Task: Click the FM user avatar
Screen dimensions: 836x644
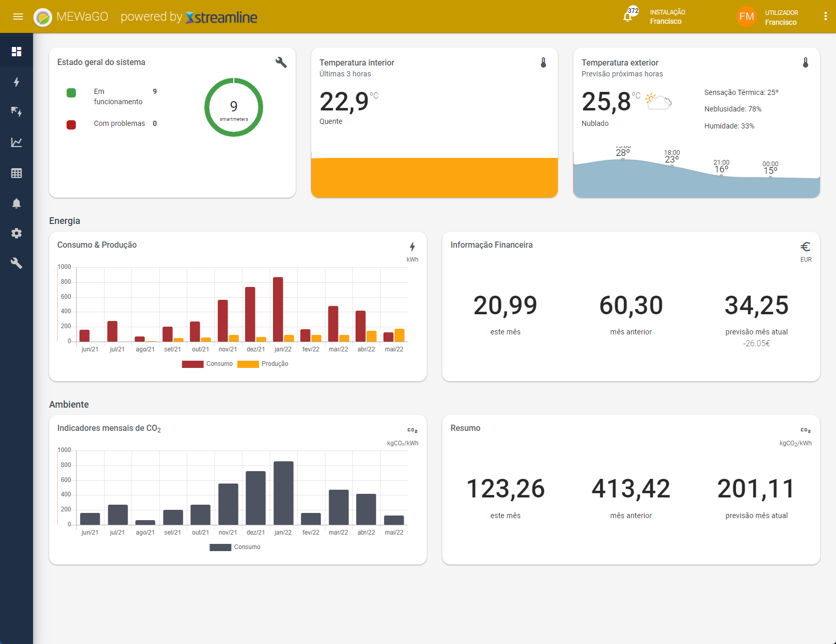Action: [747, 17]
